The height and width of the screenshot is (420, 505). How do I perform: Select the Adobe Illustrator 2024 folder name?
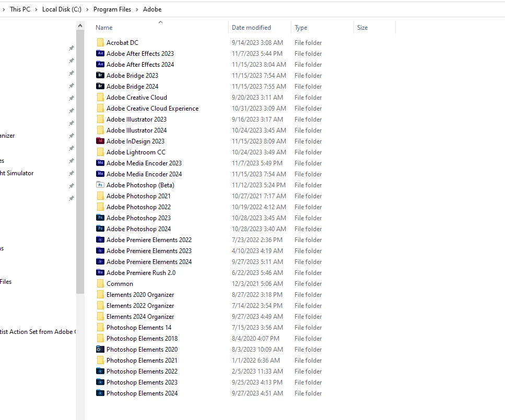click(x=136, y=130)
